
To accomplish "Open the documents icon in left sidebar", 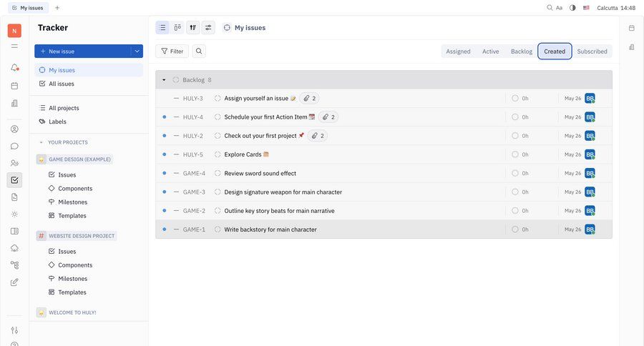I will (14, 197).
